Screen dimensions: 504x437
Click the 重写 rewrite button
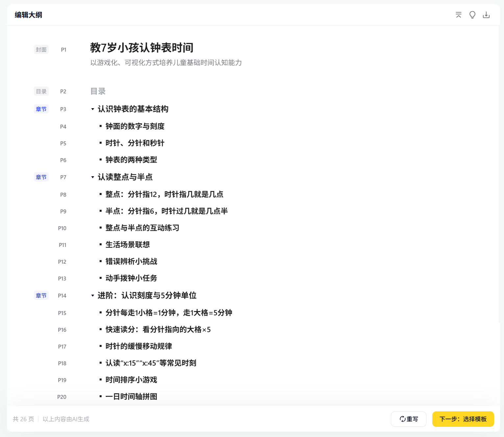click(409, 419)
